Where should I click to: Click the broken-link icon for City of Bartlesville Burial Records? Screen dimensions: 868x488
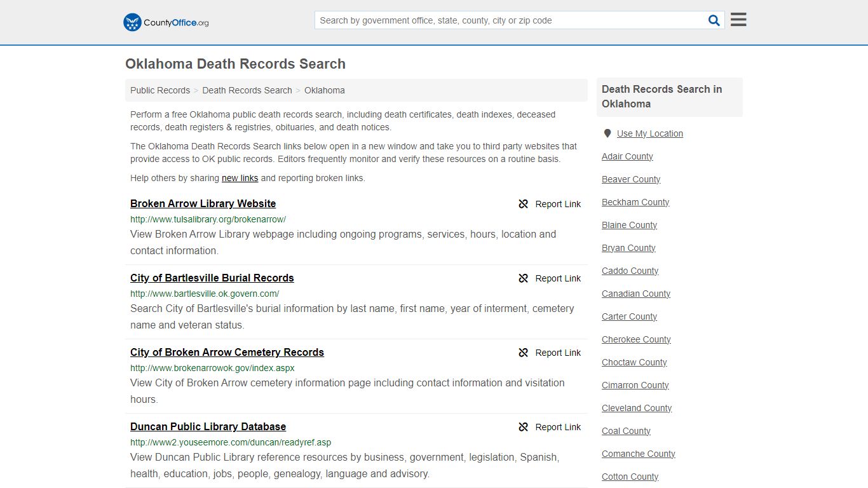point(524,278)
